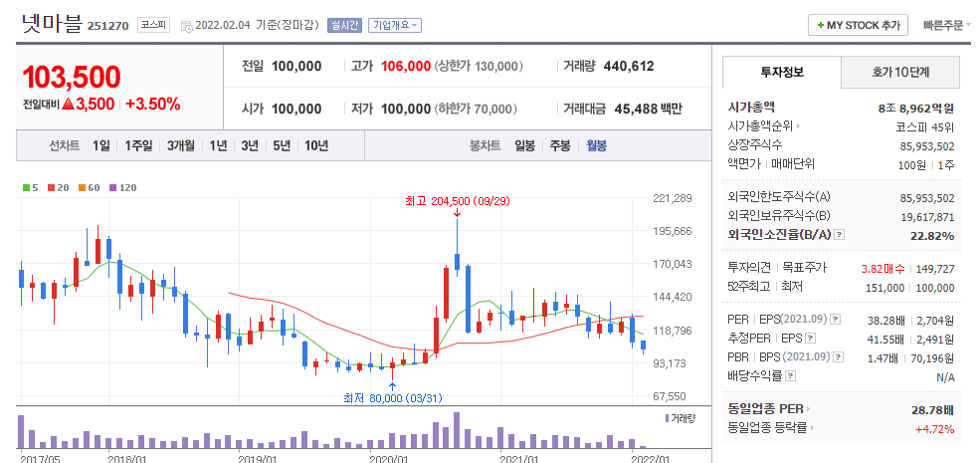Click the 투자의견 value 3.82매수
980x463 pixels.
882,269
